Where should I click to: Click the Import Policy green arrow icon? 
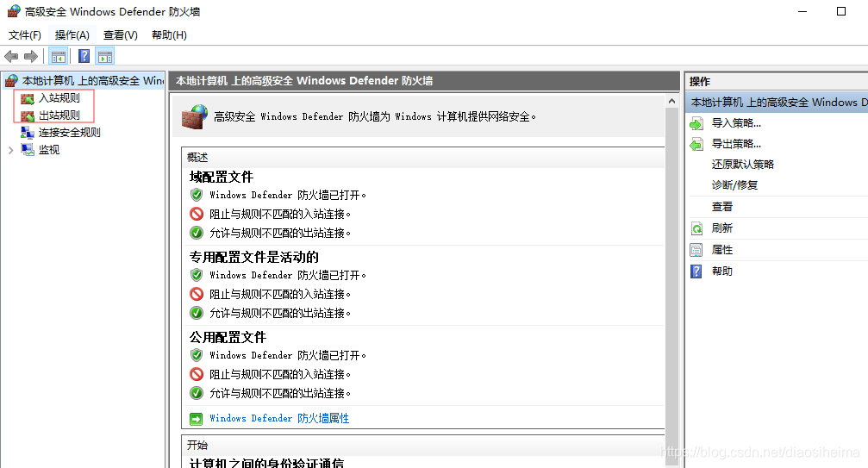coord(696,123)
